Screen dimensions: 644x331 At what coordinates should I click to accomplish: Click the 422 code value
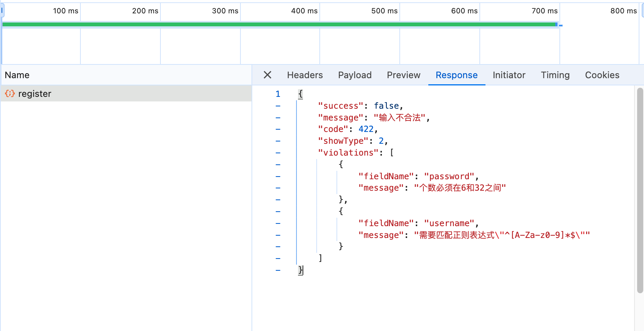[x=366, y=129]
